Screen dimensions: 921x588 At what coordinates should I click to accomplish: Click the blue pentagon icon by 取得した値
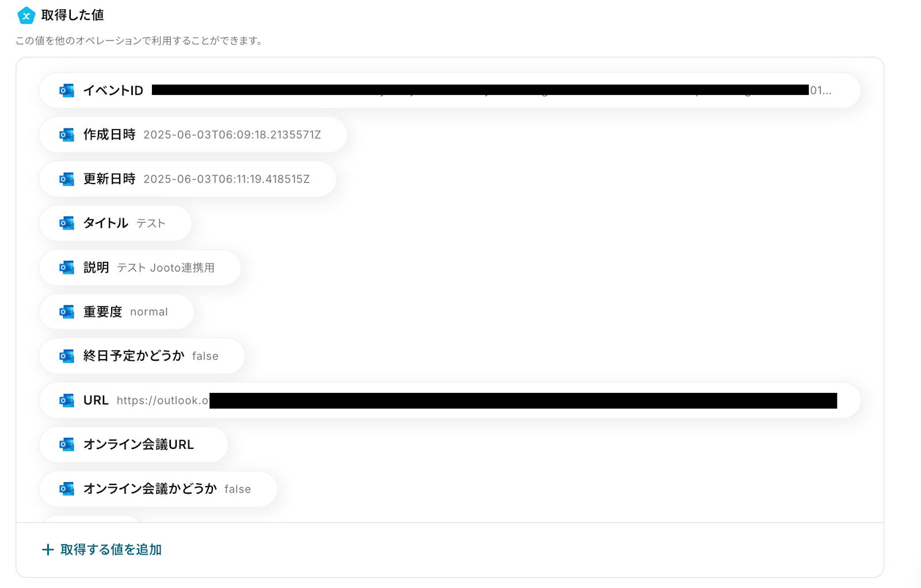click(x=26, y=16)
